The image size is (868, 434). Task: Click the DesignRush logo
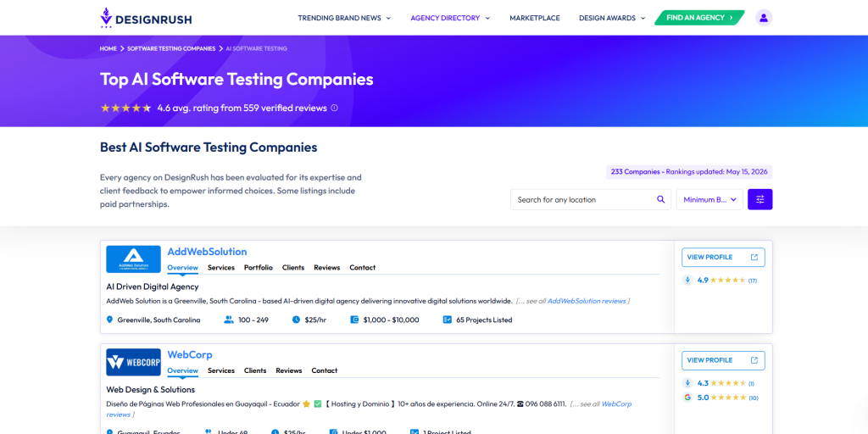146,18
